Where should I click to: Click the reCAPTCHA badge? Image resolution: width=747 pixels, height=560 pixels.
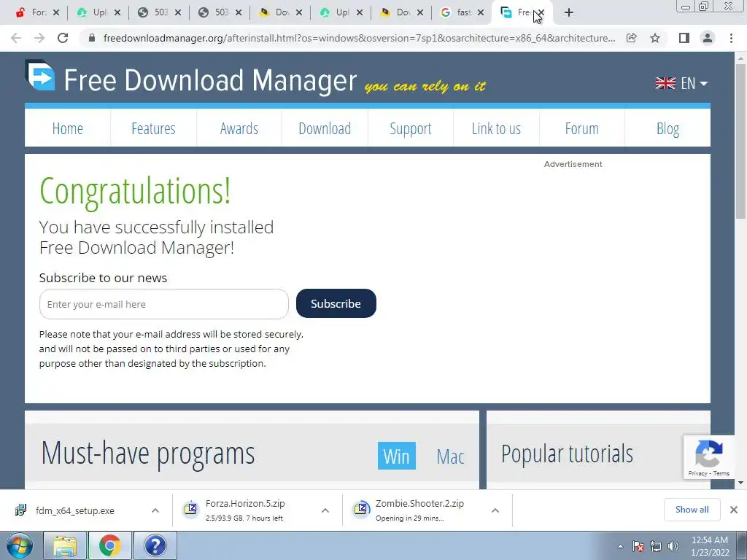point(709,457)
